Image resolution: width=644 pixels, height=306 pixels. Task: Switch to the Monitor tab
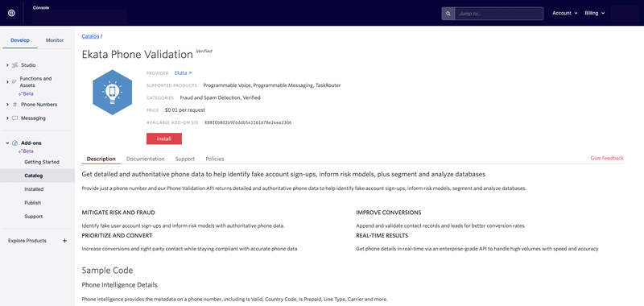[55, 40]
